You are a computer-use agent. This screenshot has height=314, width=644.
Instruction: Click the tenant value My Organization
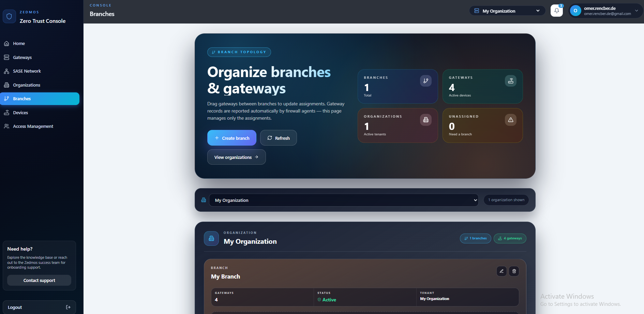[x=435, y=299]
